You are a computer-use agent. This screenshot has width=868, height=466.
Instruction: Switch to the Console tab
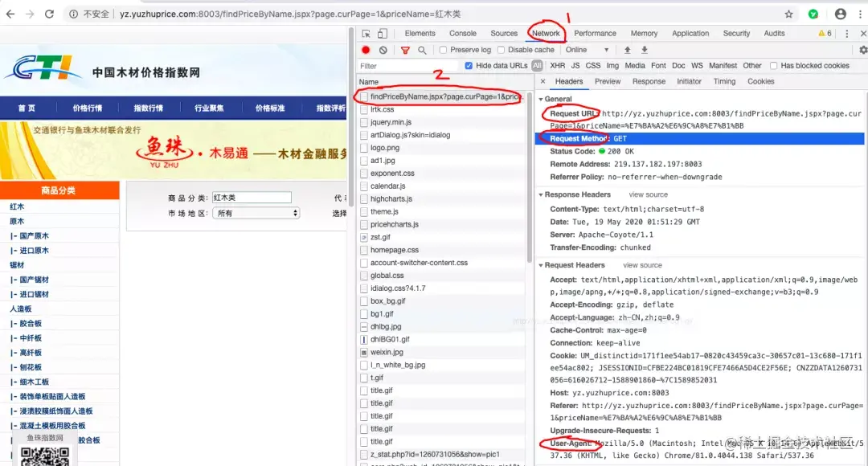pos(462,33)
